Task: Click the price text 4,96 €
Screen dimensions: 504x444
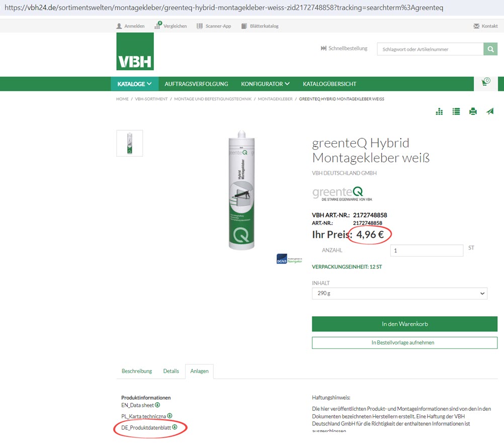Action: click(370, 234)
